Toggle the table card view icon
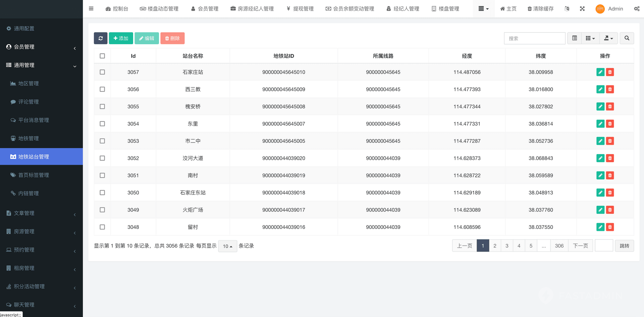The width and height of the screenshot is (644, 317). click(574, 38)
